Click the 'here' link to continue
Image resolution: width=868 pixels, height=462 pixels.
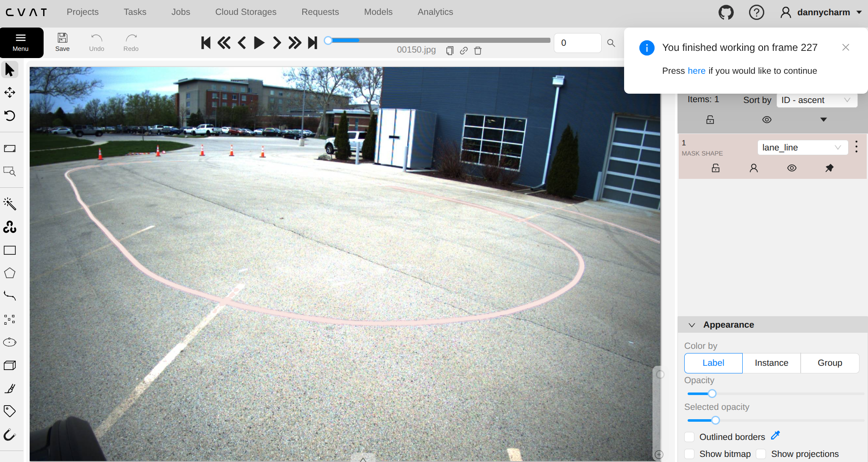tap(696, 71)
